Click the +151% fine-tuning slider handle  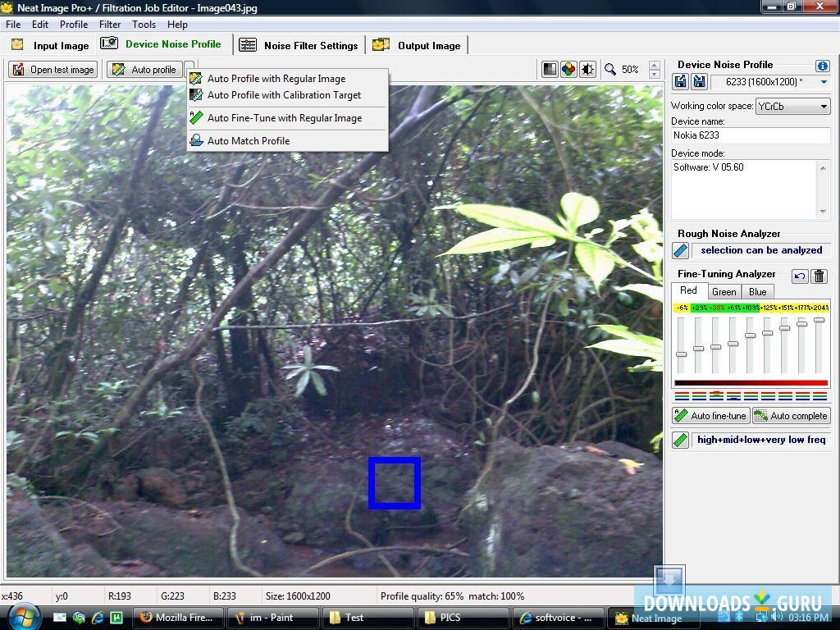pos(785,328)
